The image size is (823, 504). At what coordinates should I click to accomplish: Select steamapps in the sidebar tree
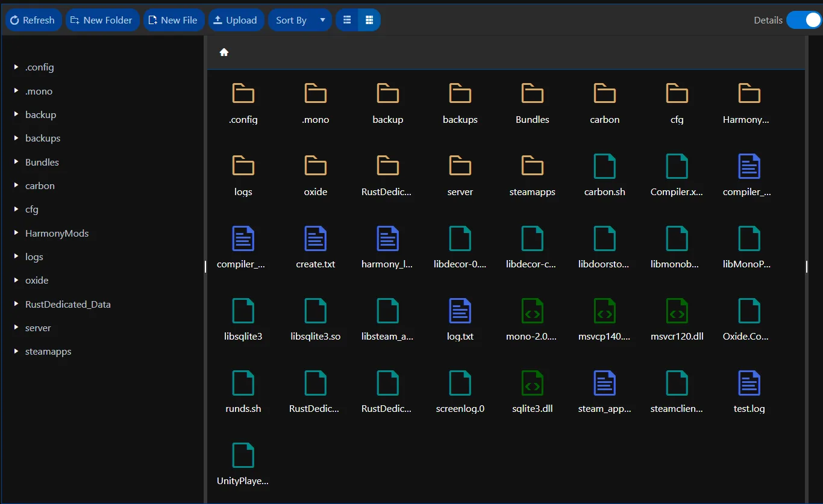[x=48, y=351]
